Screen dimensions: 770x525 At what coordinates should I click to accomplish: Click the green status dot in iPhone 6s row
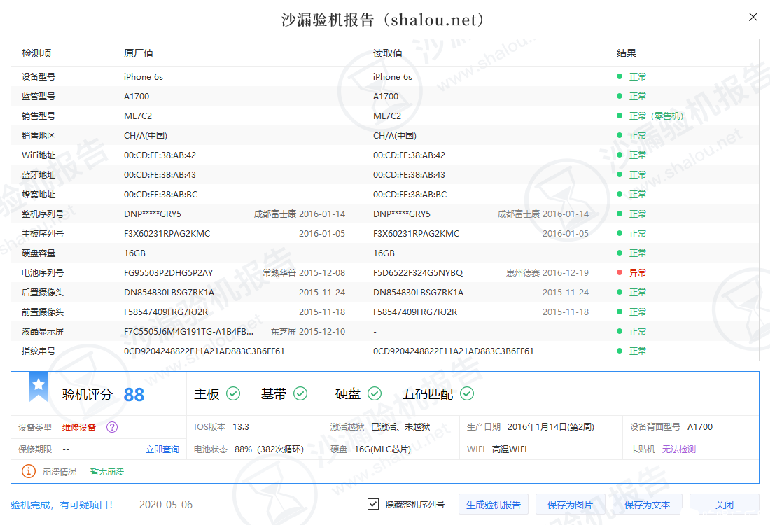(619, 77)
